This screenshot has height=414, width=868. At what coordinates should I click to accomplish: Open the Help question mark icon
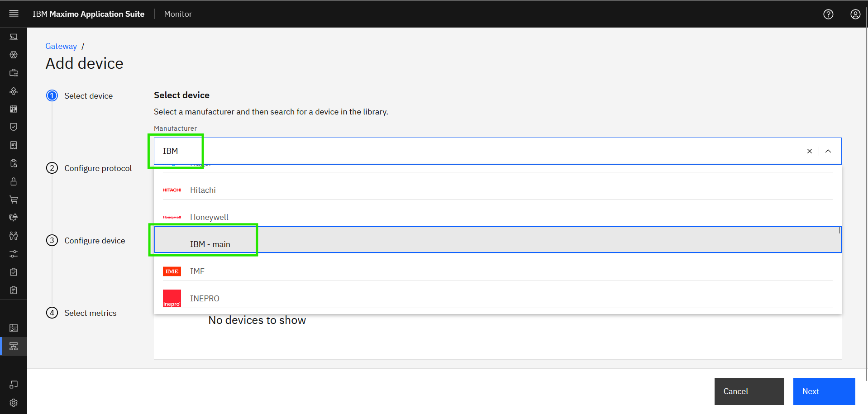828,14
